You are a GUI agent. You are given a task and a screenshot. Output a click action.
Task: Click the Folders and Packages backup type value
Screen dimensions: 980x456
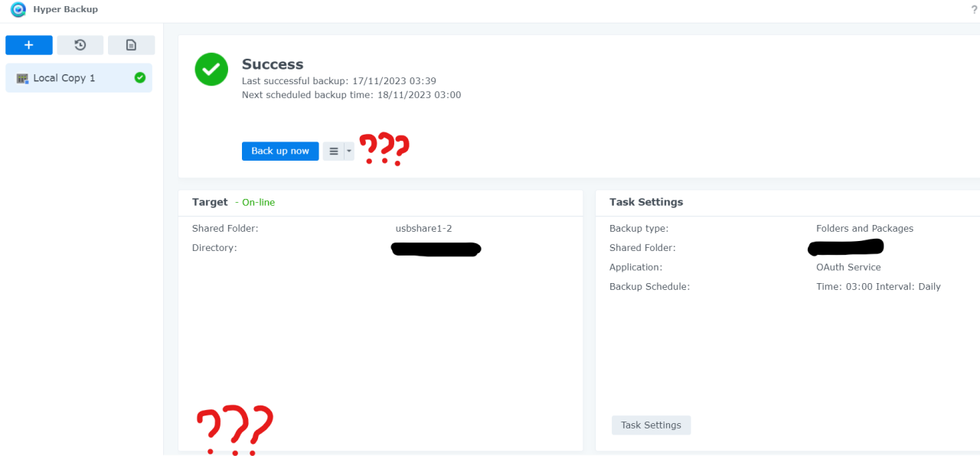[x=864, y=228]
